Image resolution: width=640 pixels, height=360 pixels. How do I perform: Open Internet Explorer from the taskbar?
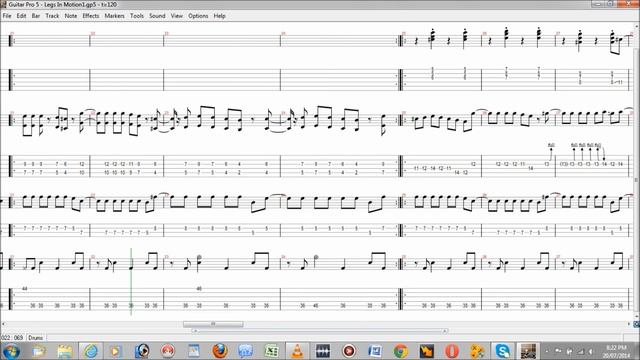pyautogui.click(x=90, y=351)
